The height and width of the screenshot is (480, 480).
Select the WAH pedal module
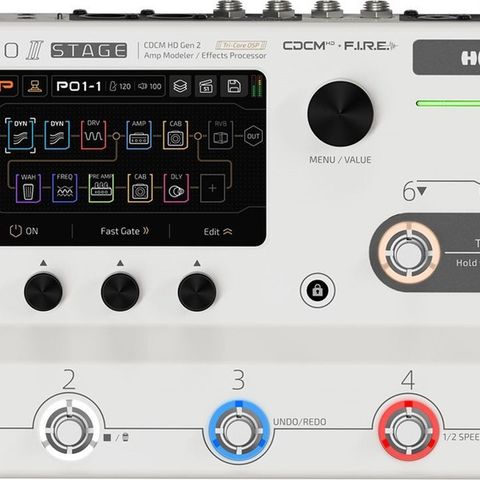28,188
